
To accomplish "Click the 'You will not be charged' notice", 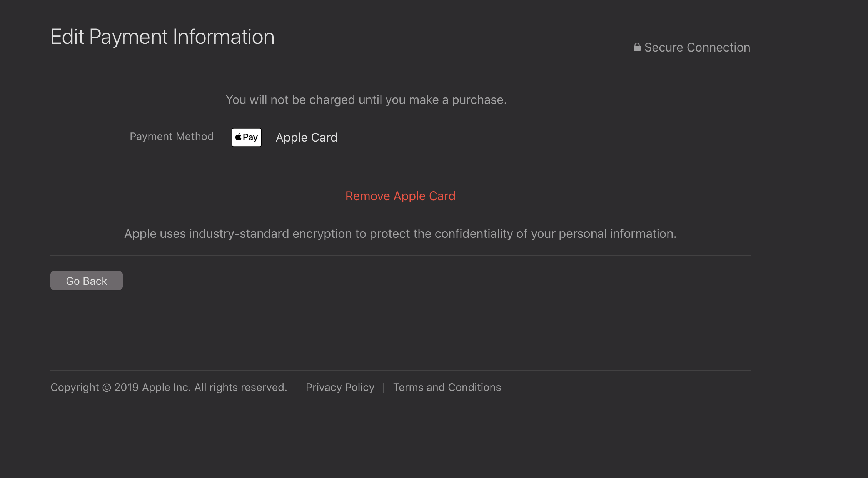I will coord(366,100).
